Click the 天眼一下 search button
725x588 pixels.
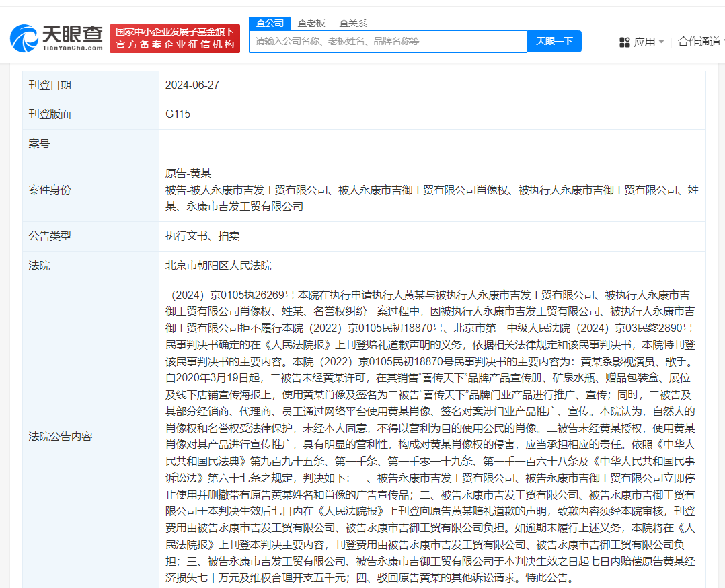coord(555,41)
